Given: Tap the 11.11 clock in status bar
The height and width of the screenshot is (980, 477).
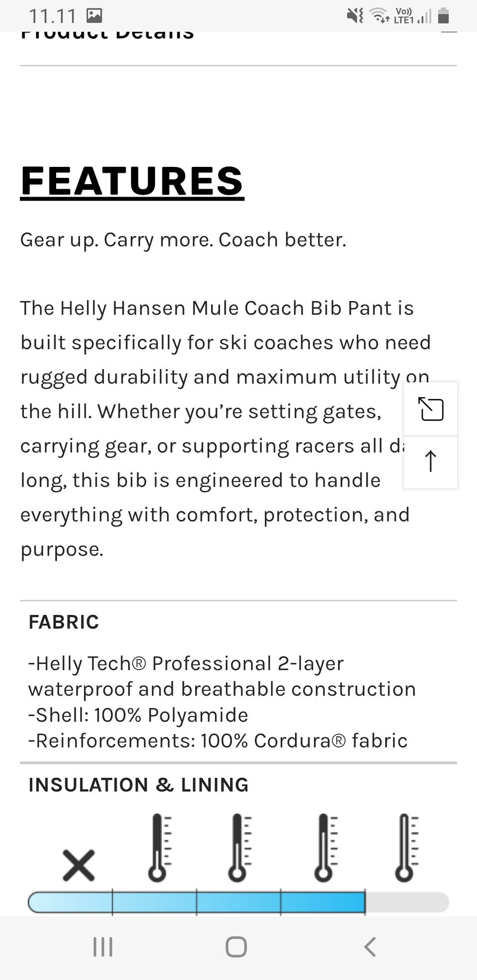Looking at the screenshot, I should coord(52,16).
